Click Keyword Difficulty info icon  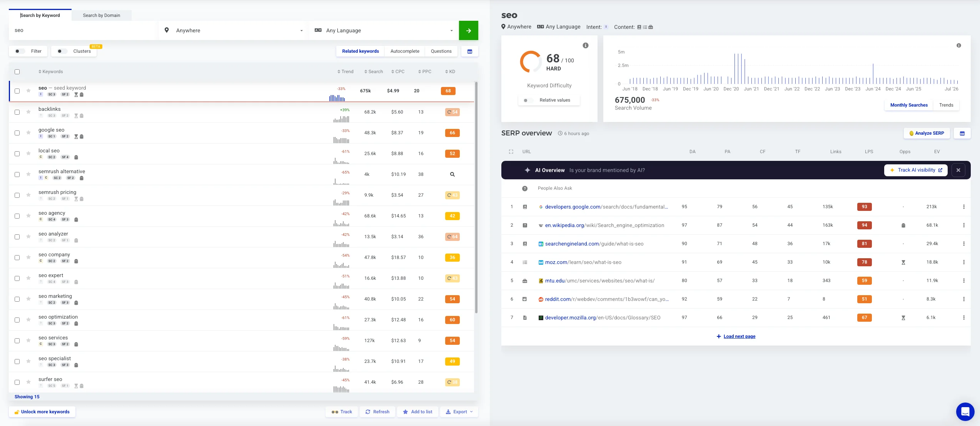click(586, 45)
